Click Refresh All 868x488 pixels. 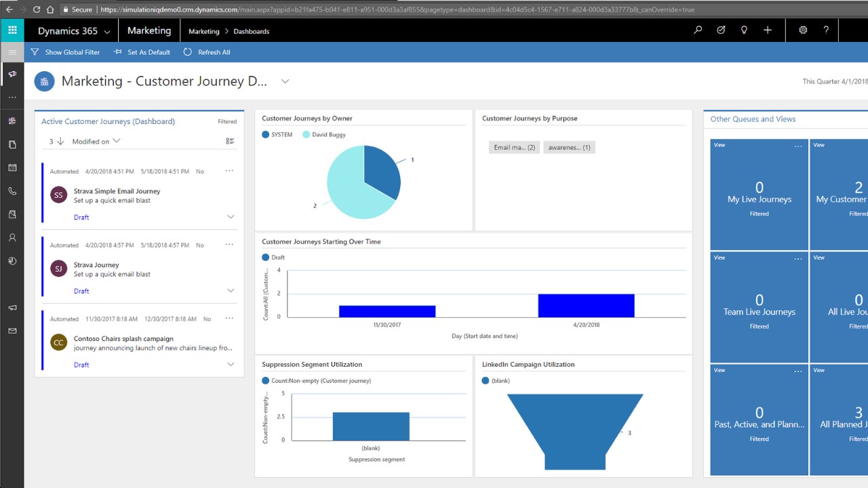[207, 52]
